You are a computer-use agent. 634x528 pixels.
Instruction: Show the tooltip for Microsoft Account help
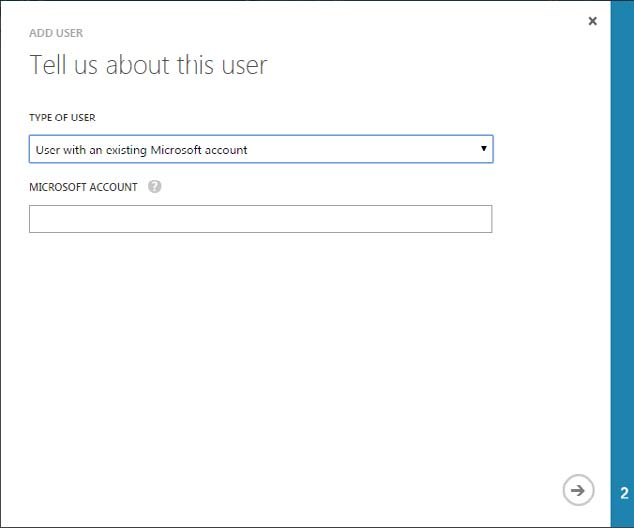(154, 187)
